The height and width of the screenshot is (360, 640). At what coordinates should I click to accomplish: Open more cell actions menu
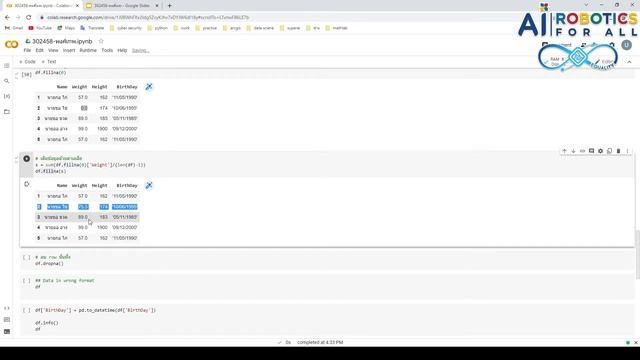[x=627, y=151]
